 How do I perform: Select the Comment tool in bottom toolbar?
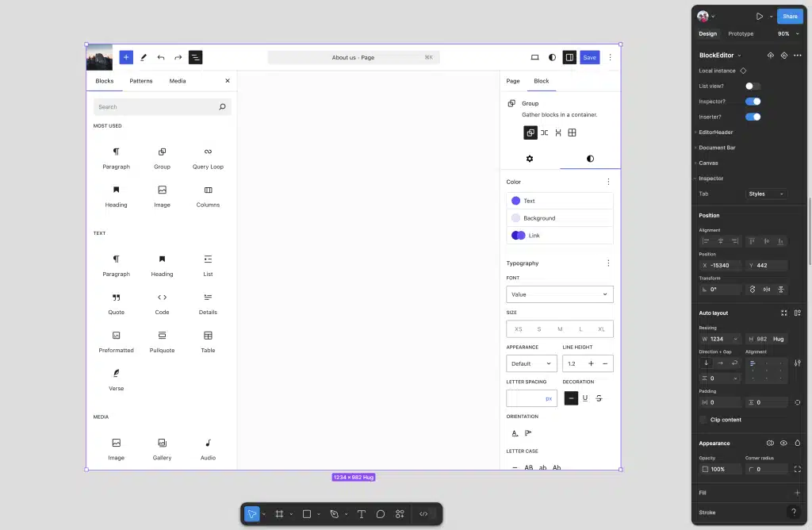point(381,514)
